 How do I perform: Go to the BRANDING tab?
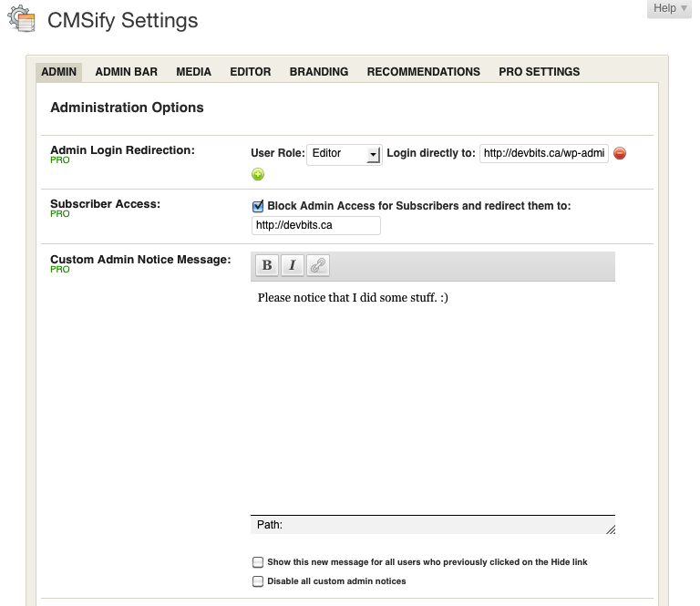click(319, 72)
